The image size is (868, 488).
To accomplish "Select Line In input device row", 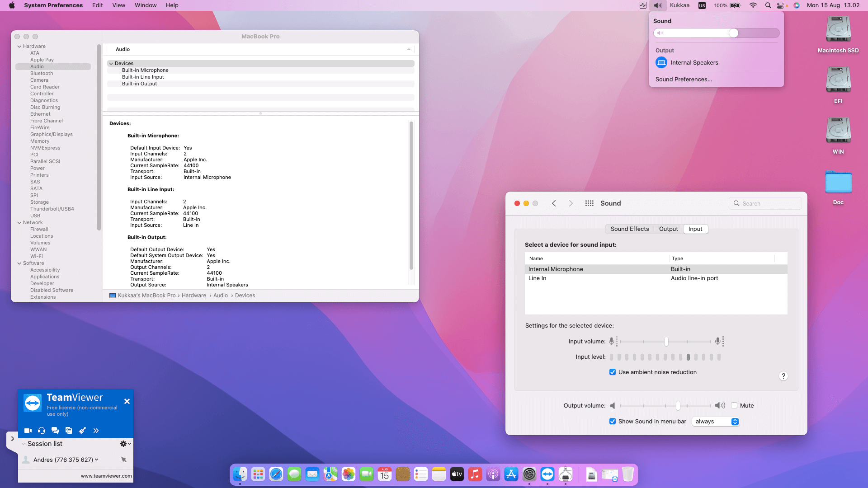I will pyautogui.click(x=656, y=278).
